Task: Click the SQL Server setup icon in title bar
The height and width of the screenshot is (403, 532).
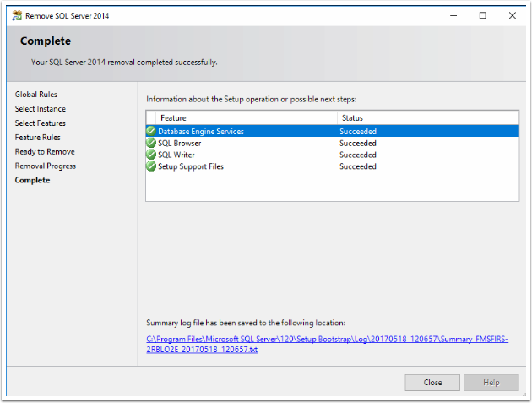Action: pyautogui.click(x=17, y=15)
